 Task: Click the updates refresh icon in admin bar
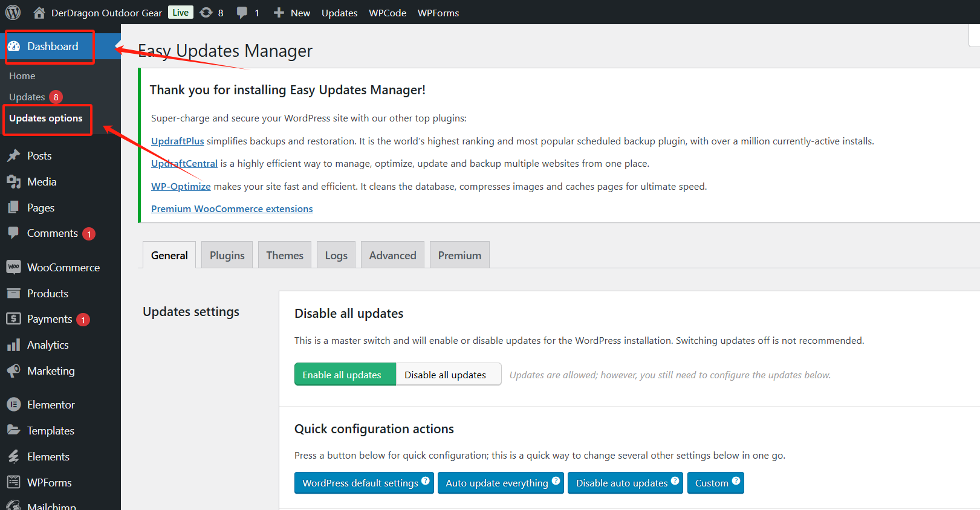point(206,12)
